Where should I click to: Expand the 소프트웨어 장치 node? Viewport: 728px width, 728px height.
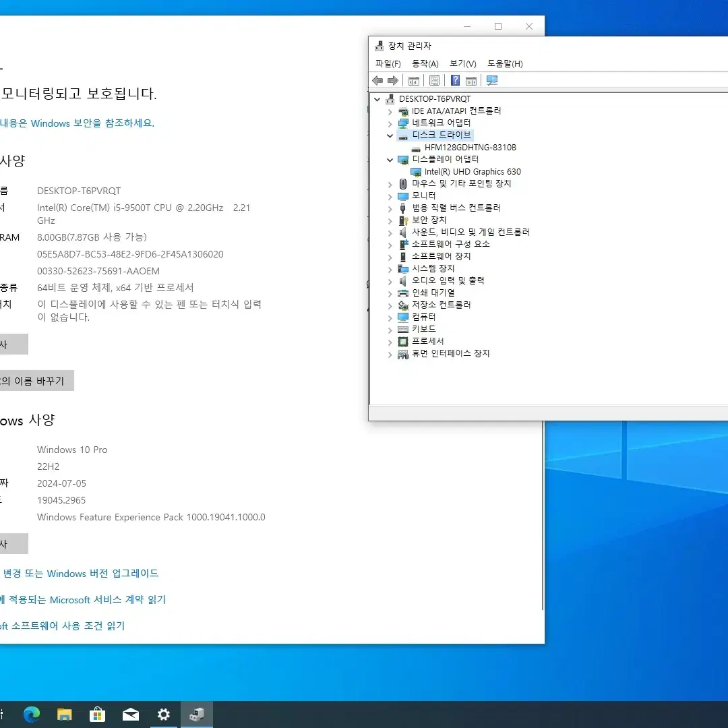coord(390,257)
